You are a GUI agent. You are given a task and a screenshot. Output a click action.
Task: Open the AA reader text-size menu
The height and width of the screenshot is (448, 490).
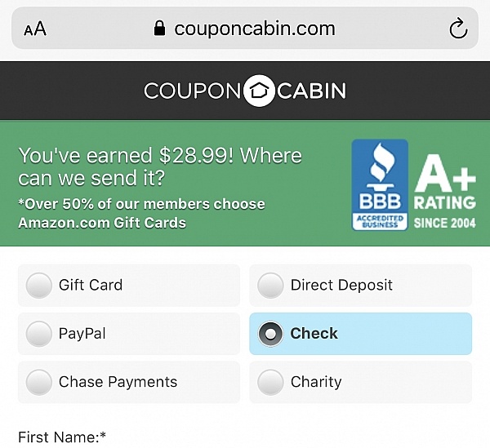tap(35, 29)
